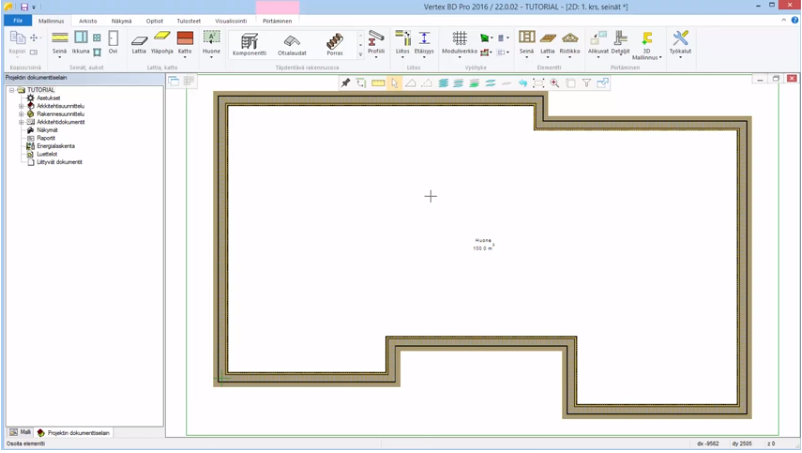The image size is (802, 453).
Task: Select the Ristikko truss element
Action: click(x=569, y=42)
